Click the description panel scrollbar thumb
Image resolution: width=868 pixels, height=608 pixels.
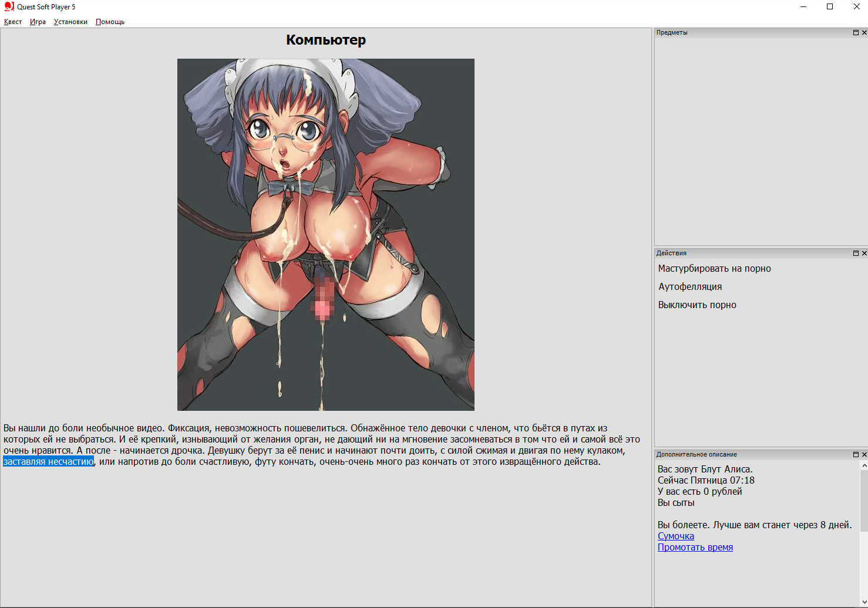coord(864,500)
